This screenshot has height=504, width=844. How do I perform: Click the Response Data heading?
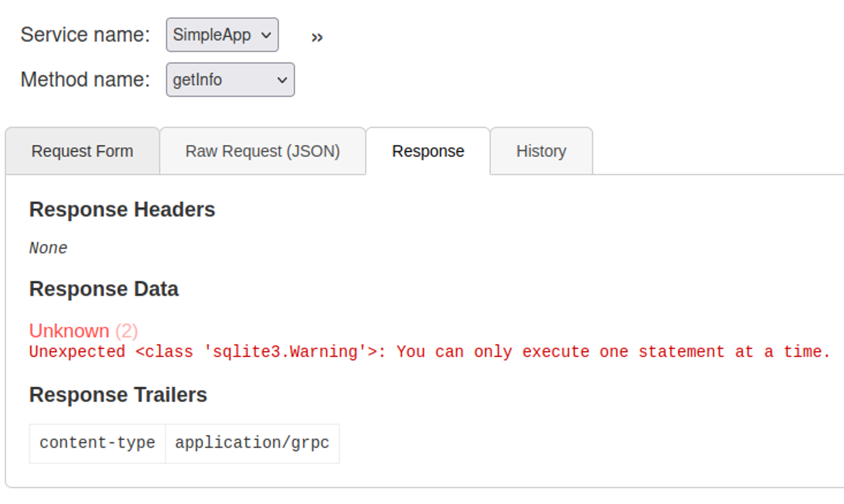pyautogui.click(x=104, y=289)
